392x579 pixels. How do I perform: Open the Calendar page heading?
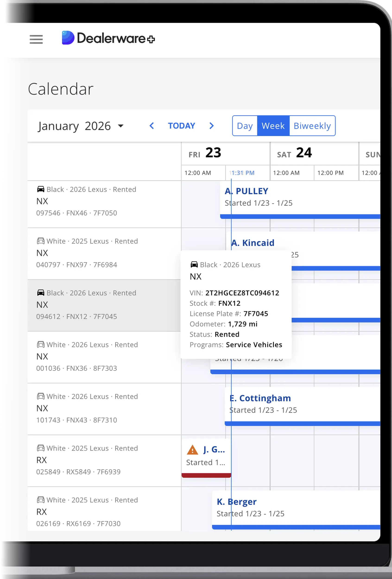(x=61, y=89)
